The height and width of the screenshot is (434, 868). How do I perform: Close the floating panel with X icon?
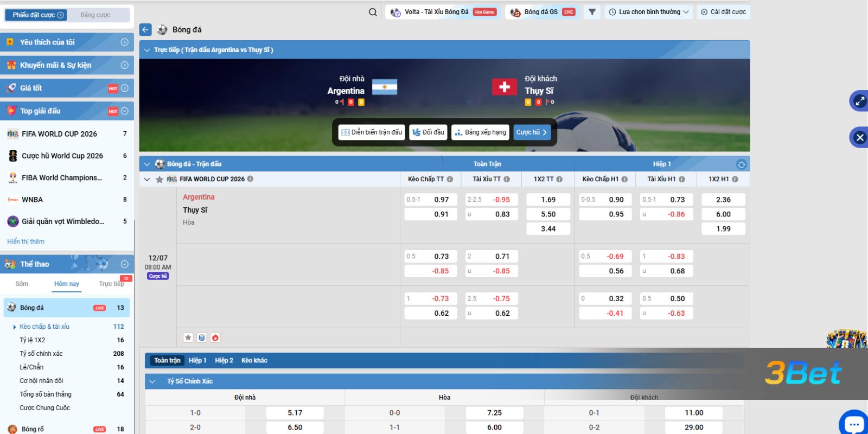coord(859,137)
